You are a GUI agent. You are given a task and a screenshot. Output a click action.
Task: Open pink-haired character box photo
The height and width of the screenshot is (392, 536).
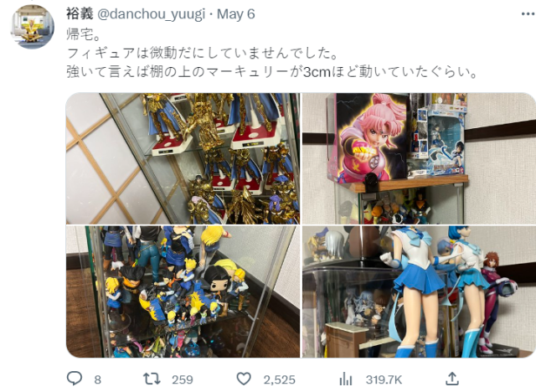pos(419,158)
